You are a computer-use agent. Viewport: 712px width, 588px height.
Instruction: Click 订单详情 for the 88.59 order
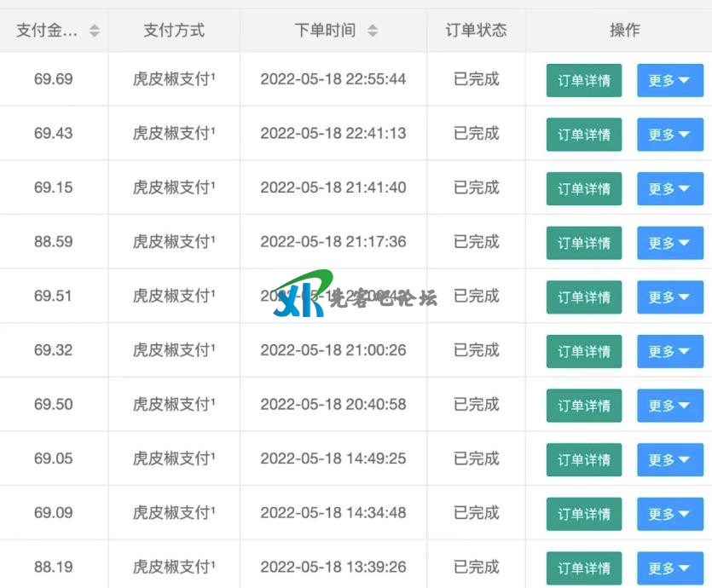(584, 243)
